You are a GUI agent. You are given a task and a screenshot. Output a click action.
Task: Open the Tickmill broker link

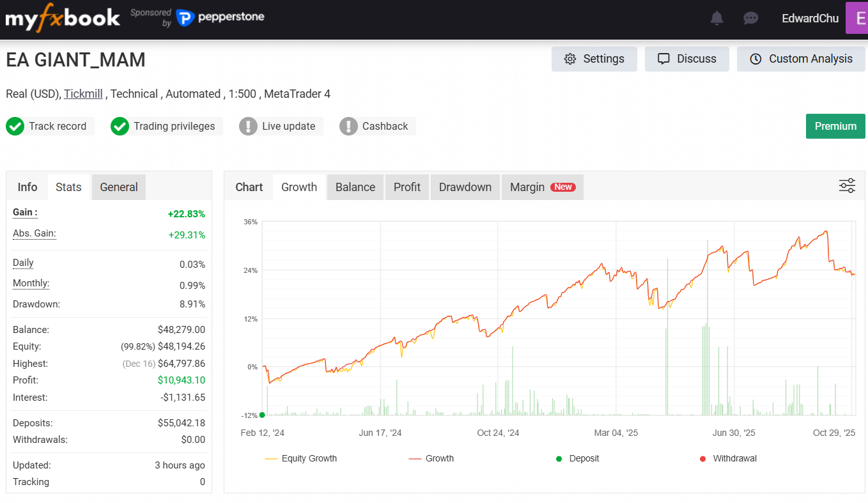pos(83,94)
